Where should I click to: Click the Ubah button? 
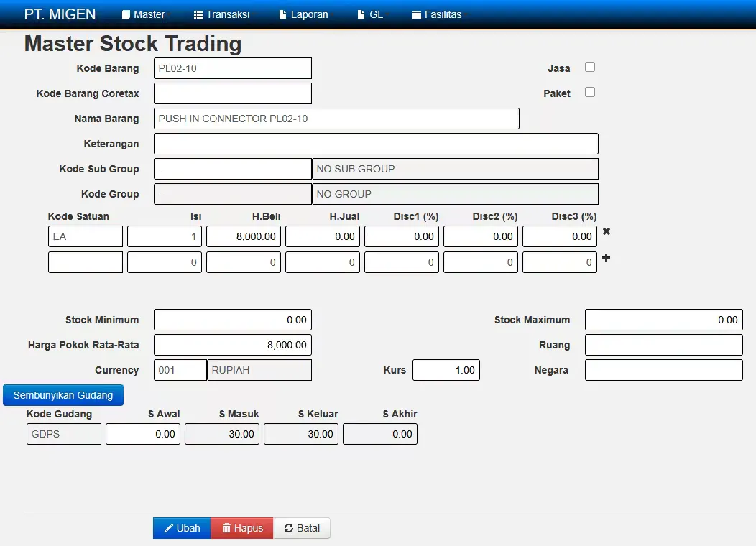pos(182,528)
